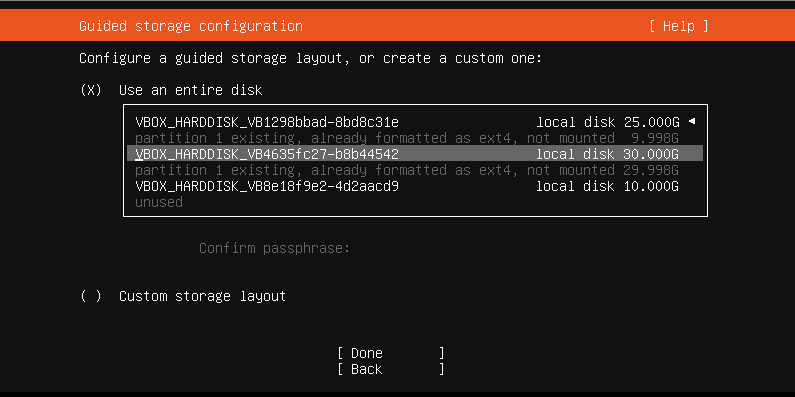Click the 9.998G ext4 partition line

click(407, 138)
